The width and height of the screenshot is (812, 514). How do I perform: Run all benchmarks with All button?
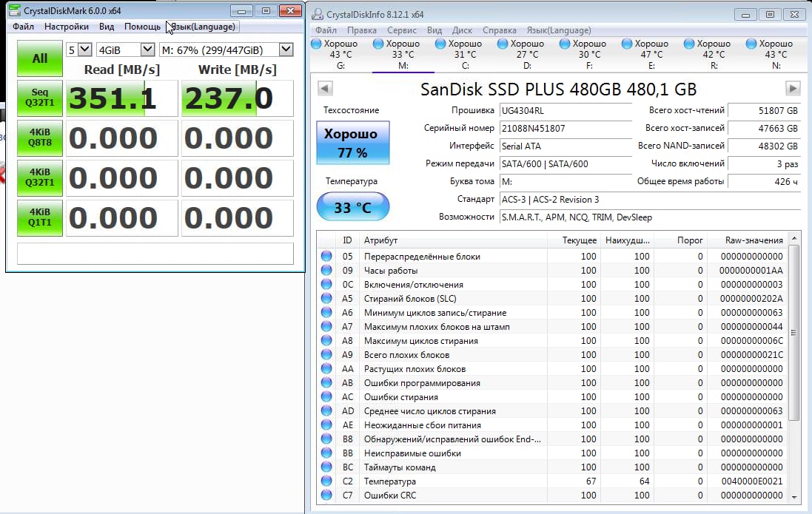pyautogui.click(x=40, y=58)
